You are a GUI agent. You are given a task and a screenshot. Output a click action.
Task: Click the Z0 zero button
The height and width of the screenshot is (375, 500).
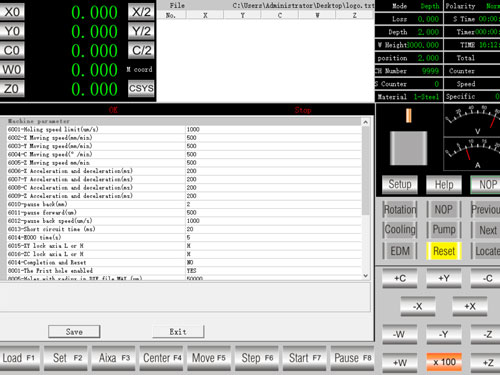click(12, 89)
